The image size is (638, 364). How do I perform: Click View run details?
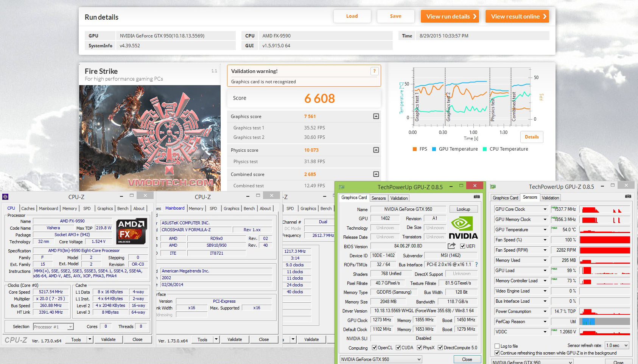coord(450,16)
